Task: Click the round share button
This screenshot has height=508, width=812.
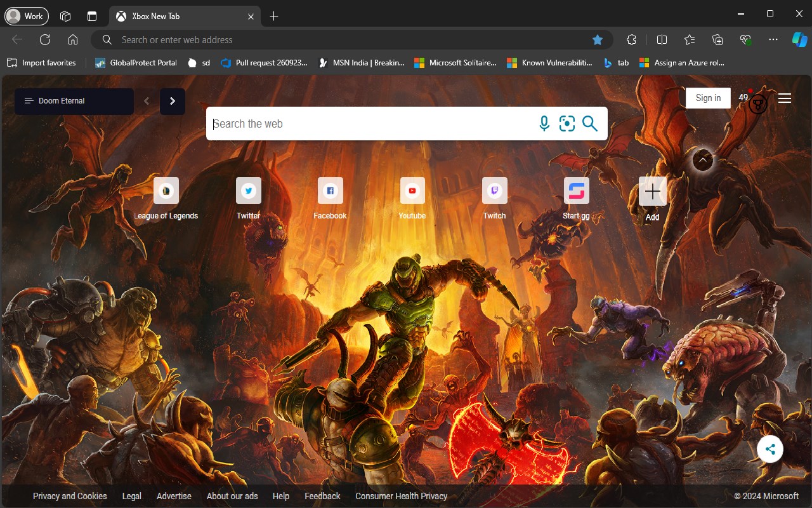Action: [x=770, y=450]
